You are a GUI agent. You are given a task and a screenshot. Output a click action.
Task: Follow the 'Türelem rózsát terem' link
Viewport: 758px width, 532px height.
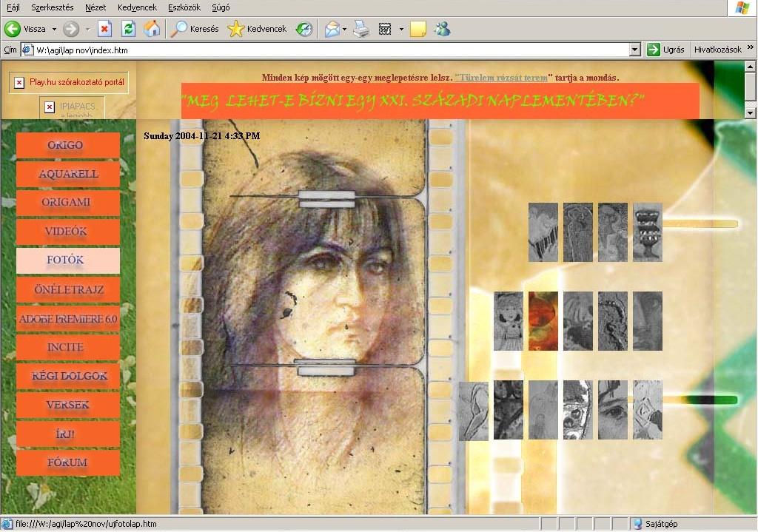[501, 77]
